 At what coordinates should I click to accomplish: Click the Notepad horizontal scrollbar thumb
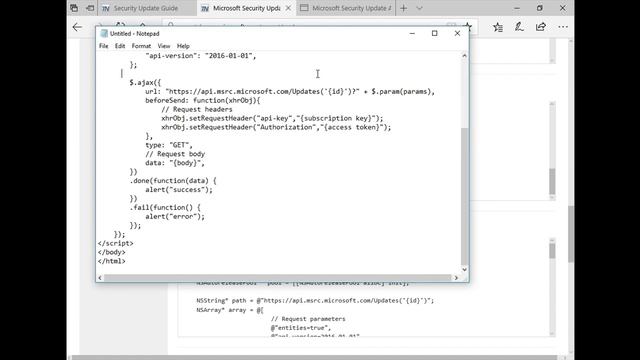click(278, 278)
